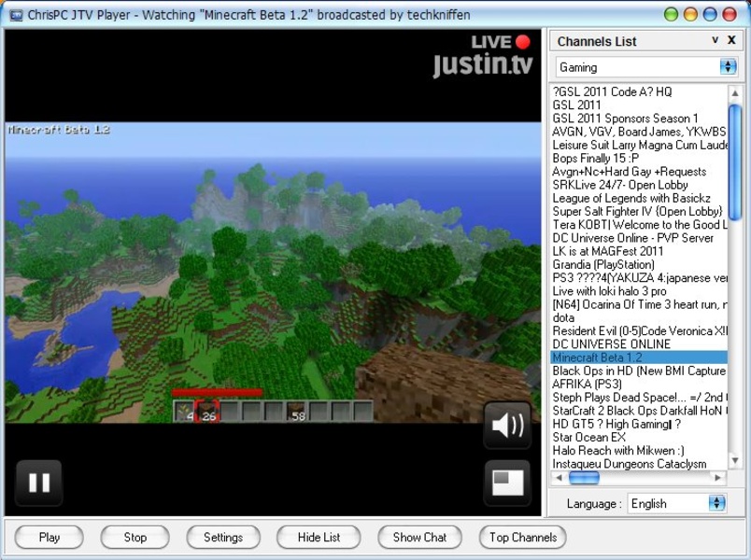Select the DC UNIVERSE ONLINE channel
Viewport: 751px width, 560px height.
click(611, 344)
